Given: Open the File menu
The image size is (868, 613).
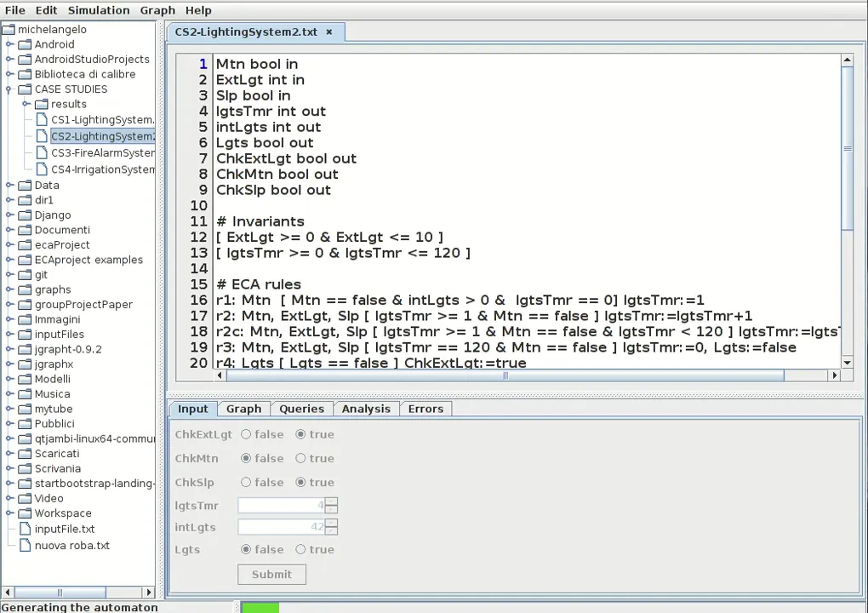Looking at the screenshot, I should coord(15,10).
